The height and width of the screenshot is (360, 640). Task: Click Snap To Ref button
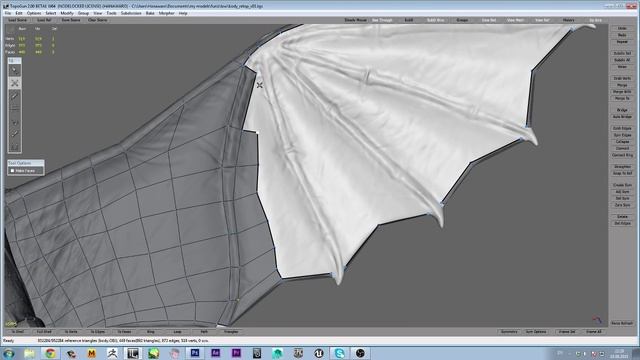[x=622, y=173]
